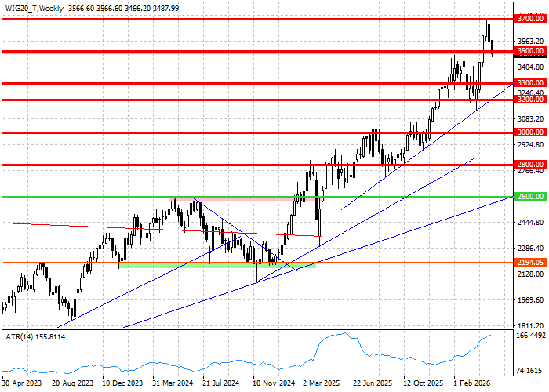
Task: Click the WIG20_T,Weekly chart title
Action: coord(31,7)
